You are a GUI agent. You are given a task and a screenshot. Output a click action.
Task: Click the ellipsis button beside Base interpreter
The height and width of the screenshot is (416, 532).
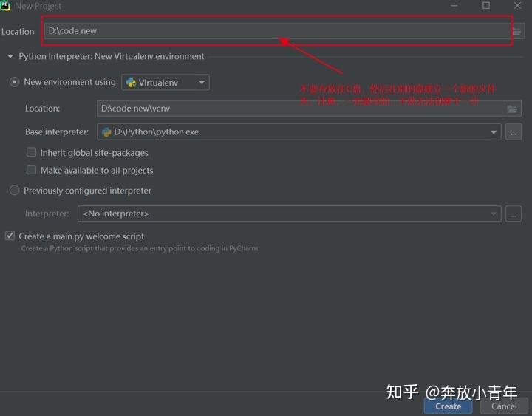click(514, 132)
